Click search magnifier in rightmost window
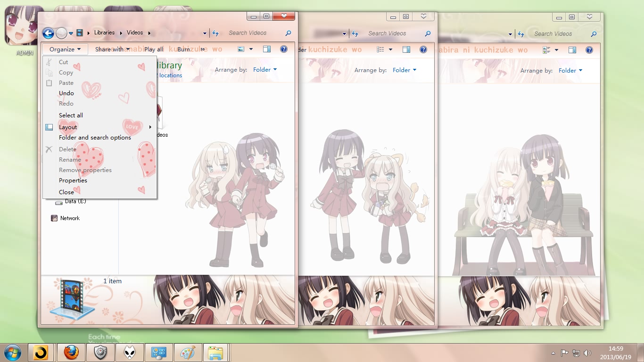The width and height of the screenshot is (644, 362). [x=594, y=34]
